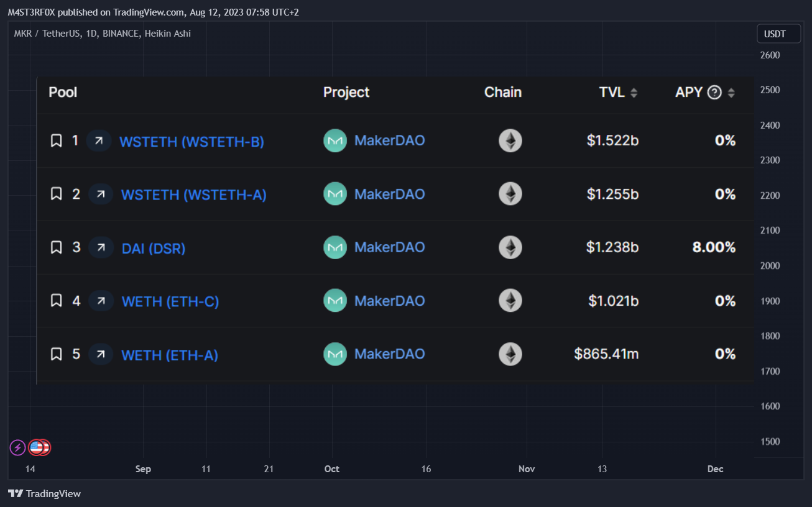Click the Chain column header
The image size is (812, 507).
[503, 93]
